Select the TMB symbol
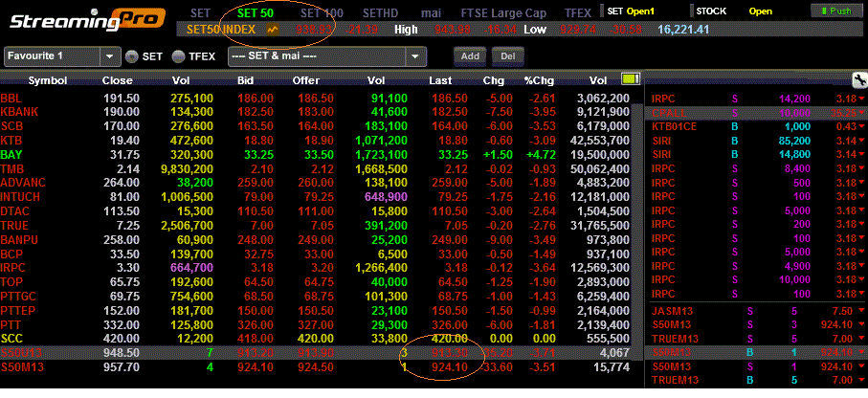 click(x=11, y=168)
